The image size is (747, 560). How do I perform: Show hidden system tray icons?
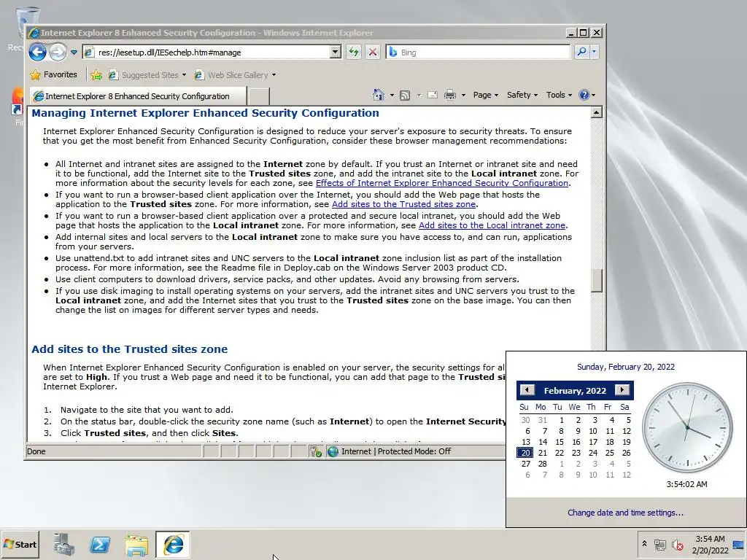tap(645, 544)
